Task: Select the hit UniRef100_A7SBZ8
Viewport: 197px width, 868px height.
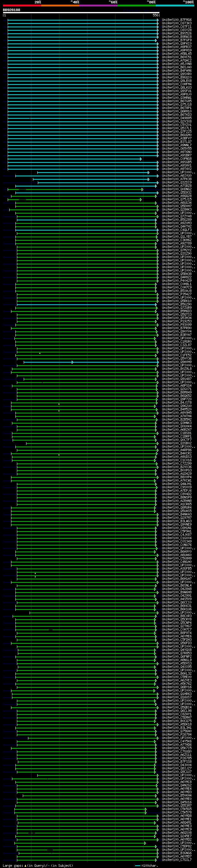Action: (177, 186)
